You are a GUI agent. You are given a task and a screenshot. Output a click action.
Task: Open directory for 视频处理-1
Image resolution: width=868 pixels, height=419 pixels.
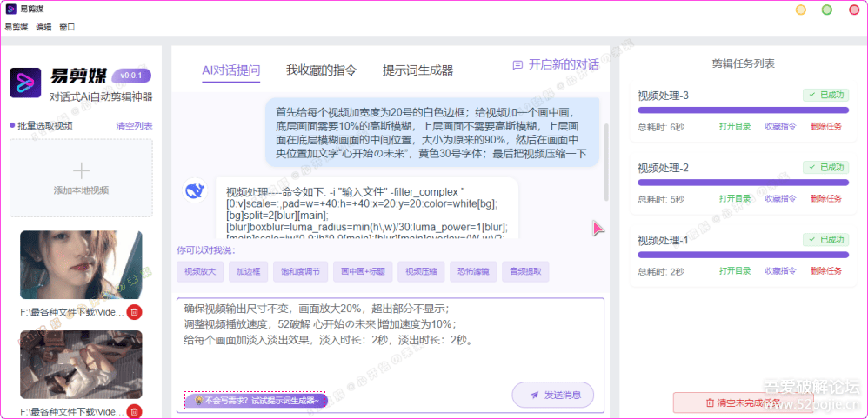(735, 271)
